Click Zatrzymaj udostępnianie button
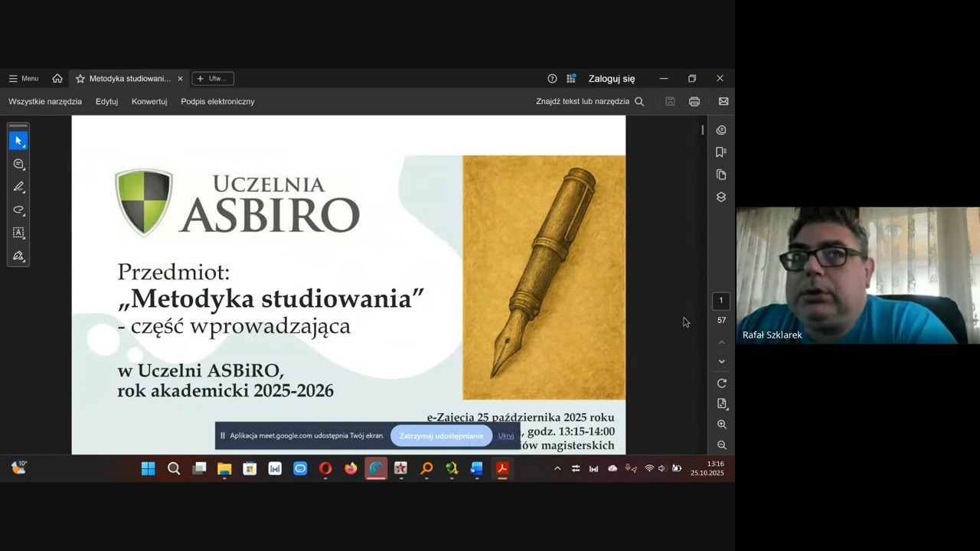Viewport: 980px width, 551px height. pyautogui.click(x=441, y=436)
